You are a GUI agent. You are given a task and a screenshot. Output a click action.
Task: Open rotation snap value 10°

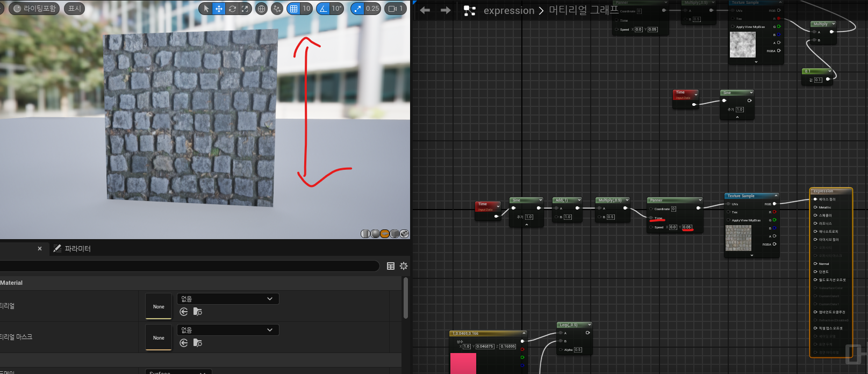(x=336, y=9)
